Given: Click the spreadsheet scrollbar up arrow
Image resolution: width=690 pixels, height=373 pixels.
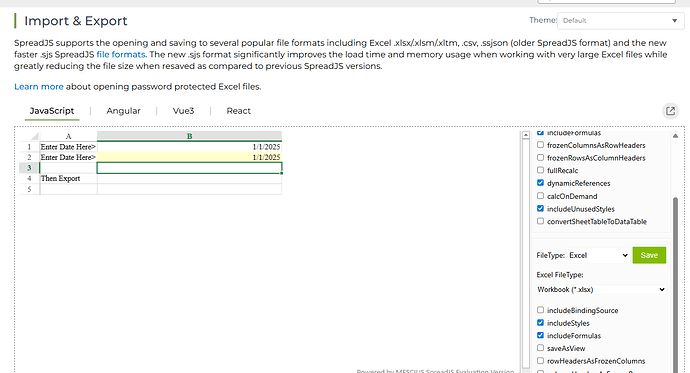Looking at the screenshot, I should coord(525,135).
